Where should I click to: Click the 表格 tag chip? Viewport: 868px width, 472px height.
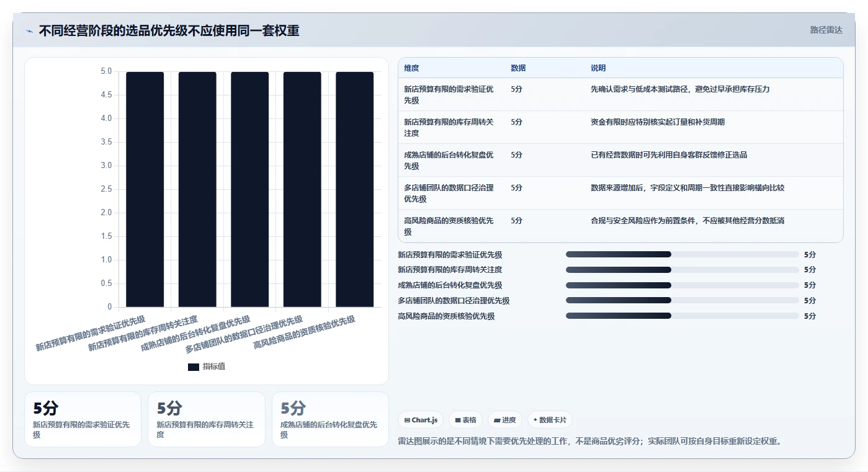pyautogui.click(x=465, y=420)
